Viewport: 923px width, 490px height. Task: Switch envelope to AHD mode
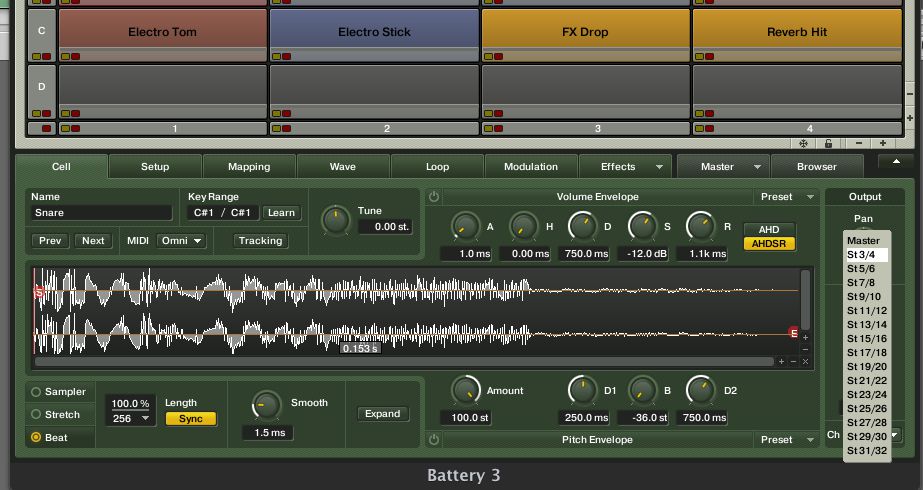pos(769,230)
